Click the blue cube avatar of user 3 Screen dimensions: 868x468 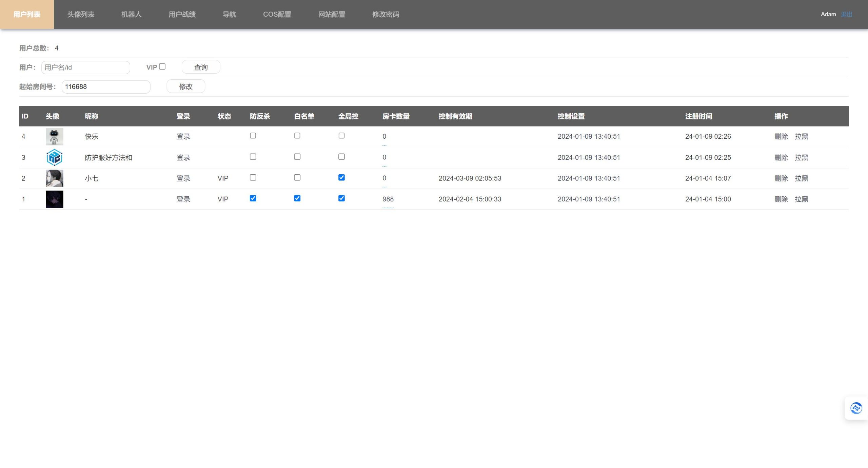coord(54,158)
